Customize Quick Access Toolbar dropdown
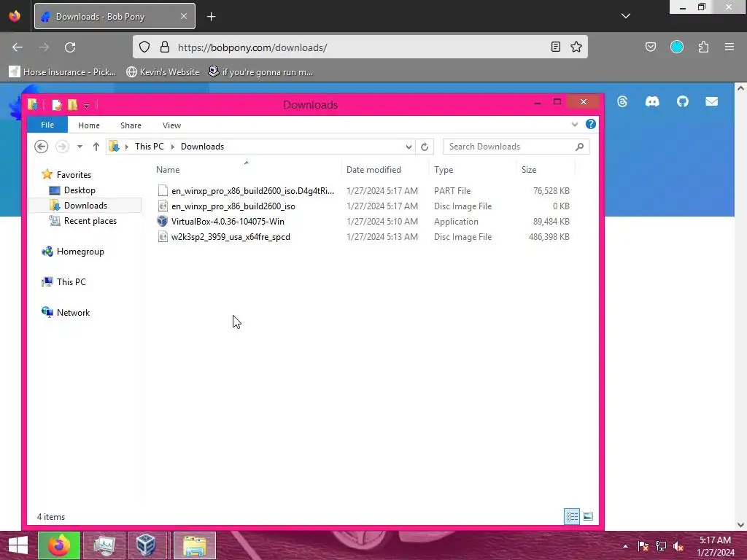Screen dimensions: 747x560 pos(87,106)
